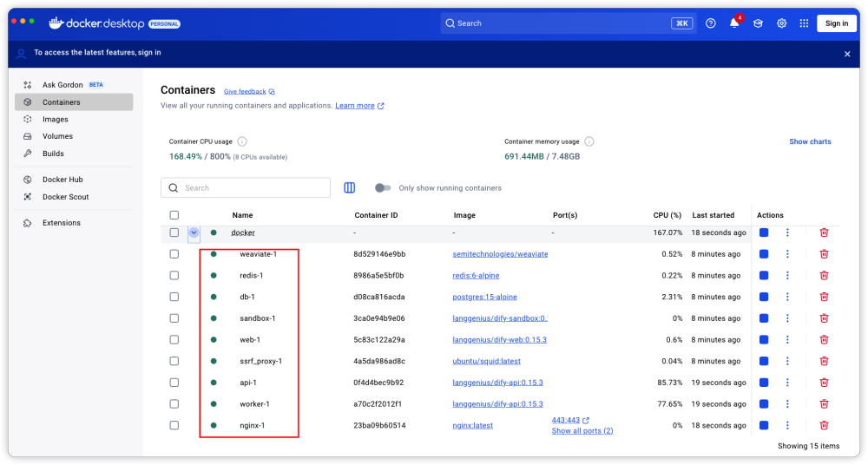Delete the nginx-1 container
This screenshot has height=465, width=868.
[824, 425]
